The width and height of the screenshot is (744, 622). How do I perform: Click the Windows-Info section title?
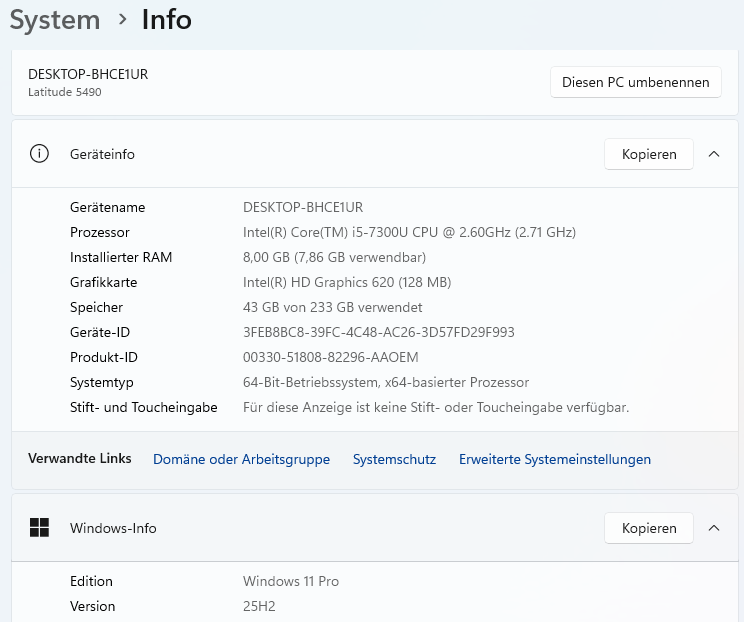pyautogui.click(x=113, y=528)
